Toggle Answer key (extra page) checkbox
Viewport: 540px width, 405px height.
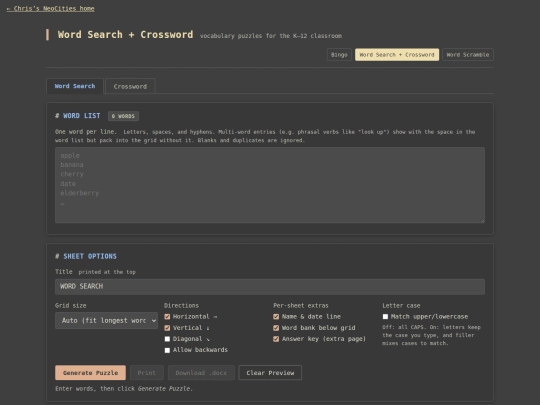click(x=276, y=339)
